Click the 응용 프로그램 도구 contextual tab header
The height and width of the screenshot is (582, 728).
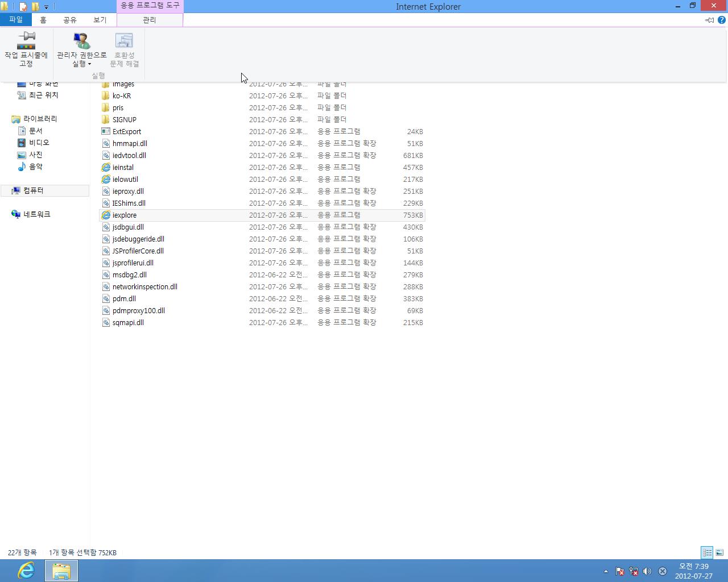point(150,6)
